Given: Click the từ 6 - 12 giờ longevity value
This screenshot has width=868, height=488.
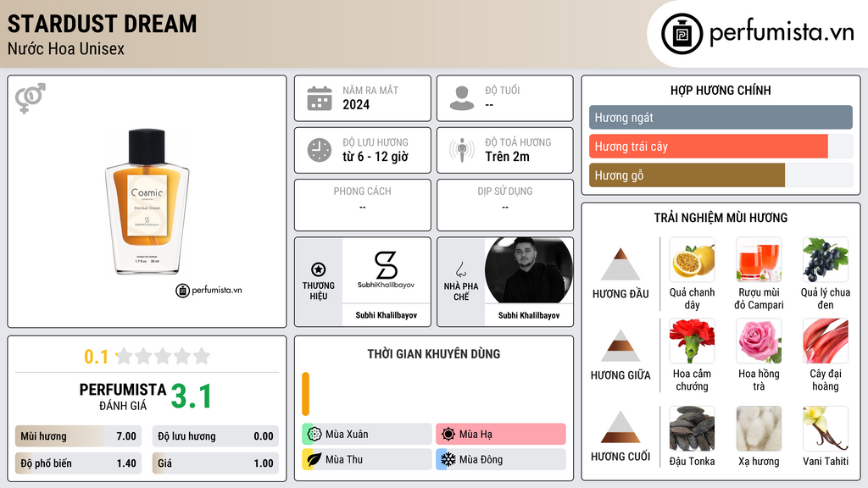Looking at the screenshot, I should click(376, 157).
